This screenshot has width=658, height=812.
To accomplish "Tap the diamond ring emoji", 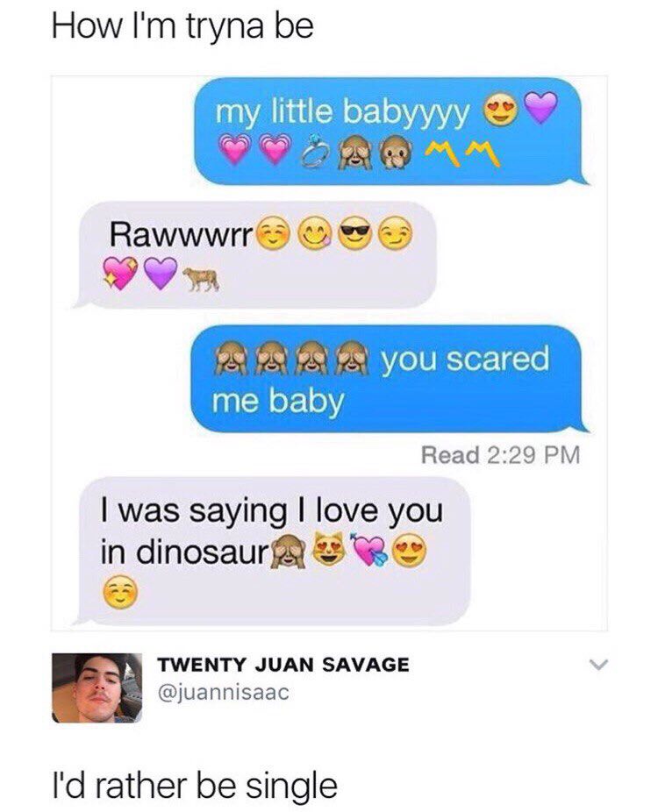I will pos(316,151).
